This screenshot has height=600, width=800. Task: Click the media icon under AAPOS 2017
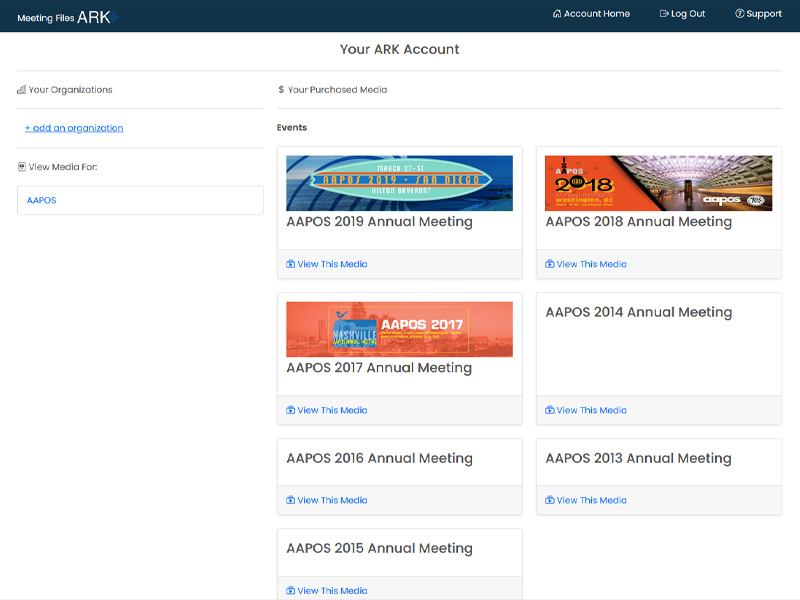(x=290, y=410)
